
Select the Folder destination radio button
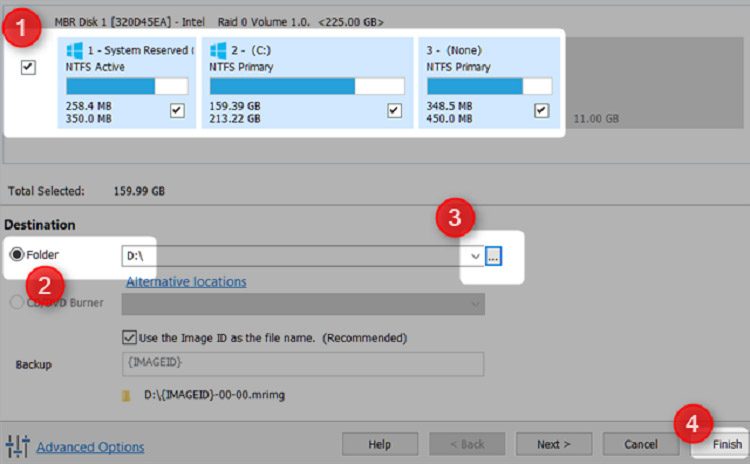pyautogui.click(x=17, y=255)
